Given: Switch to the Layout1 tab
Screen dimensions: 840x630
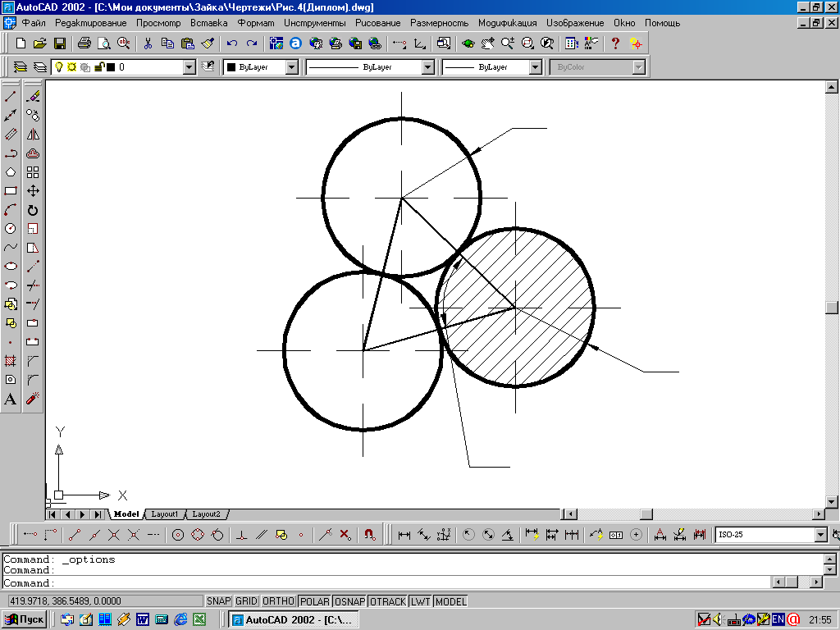Looking at the screenshot, I should tap(164, 514).
